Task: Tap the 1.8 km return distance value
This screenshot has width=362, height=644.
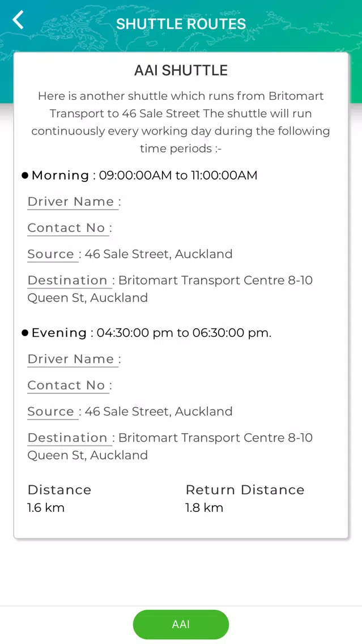Action: [204, 507]
